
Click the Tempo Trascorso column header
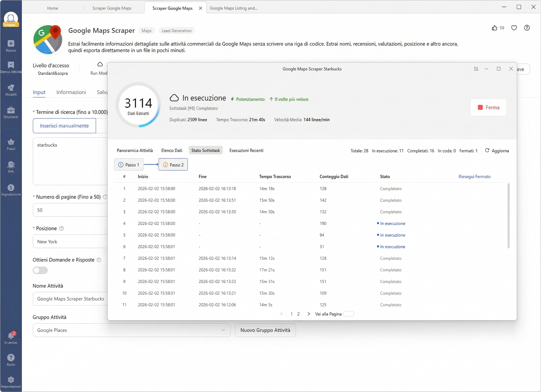[275, 177]
